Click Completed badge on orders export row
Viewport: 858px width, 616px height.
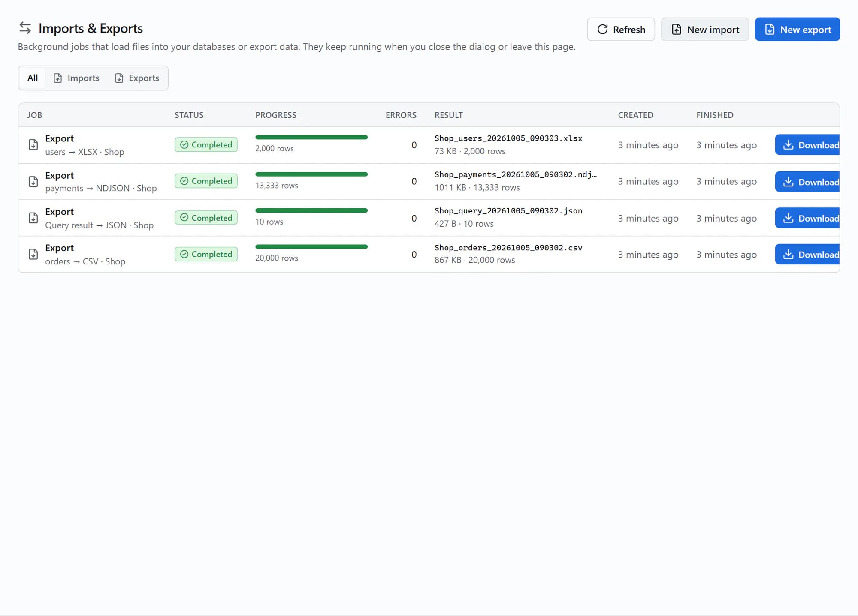206,254
